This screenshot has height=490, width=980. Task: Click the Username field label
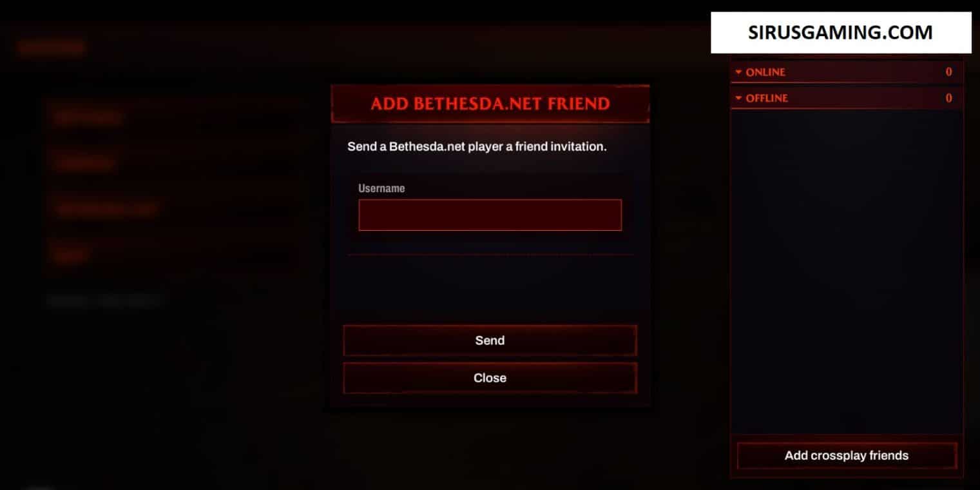pyautogui.click(x=381, y=188)
